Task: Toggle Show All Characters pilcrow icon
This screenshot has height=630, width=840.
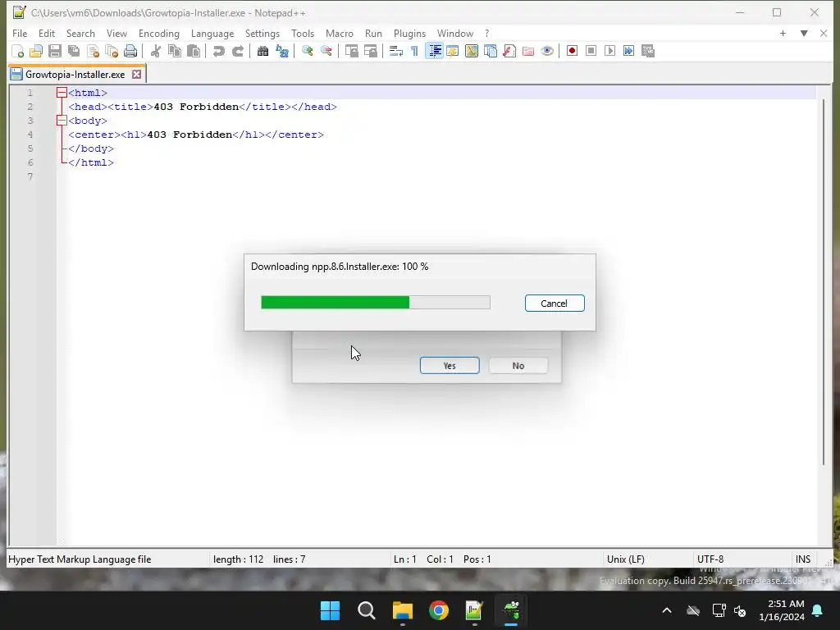Action: tap(414, 51)
